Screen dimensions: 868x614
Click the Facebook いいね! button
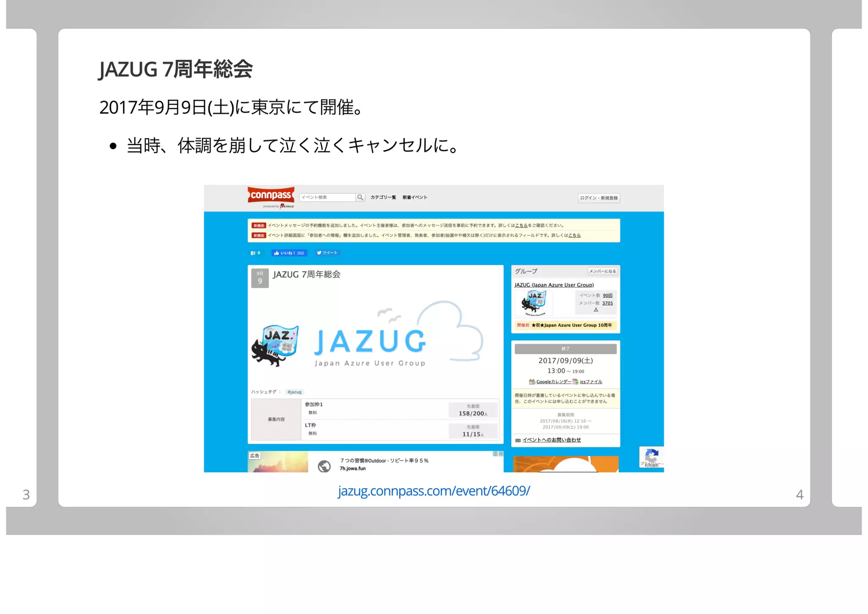pyautogui.click(x=289, y=253)
